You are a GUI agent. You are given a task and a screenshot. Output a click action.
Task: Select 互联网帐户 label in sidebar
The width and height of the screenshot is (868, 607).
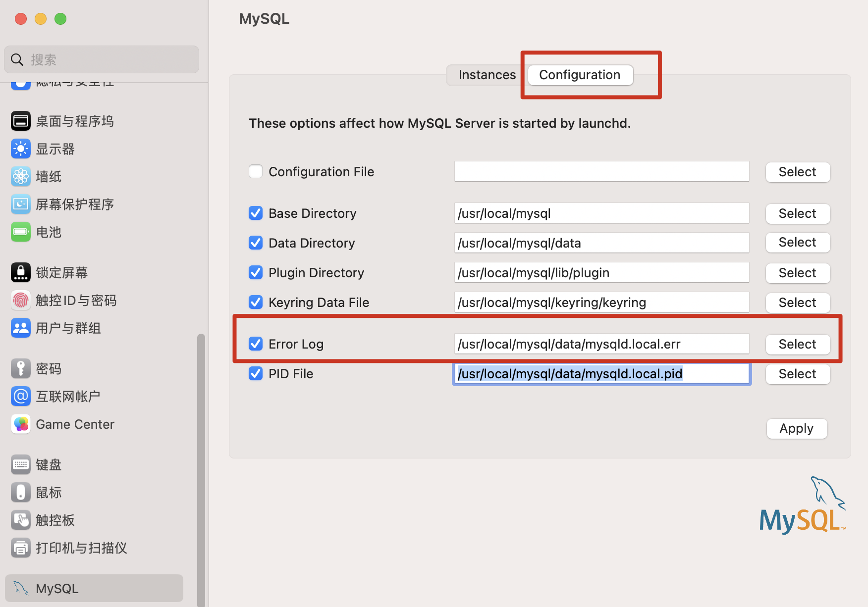[x=68, y=397]
